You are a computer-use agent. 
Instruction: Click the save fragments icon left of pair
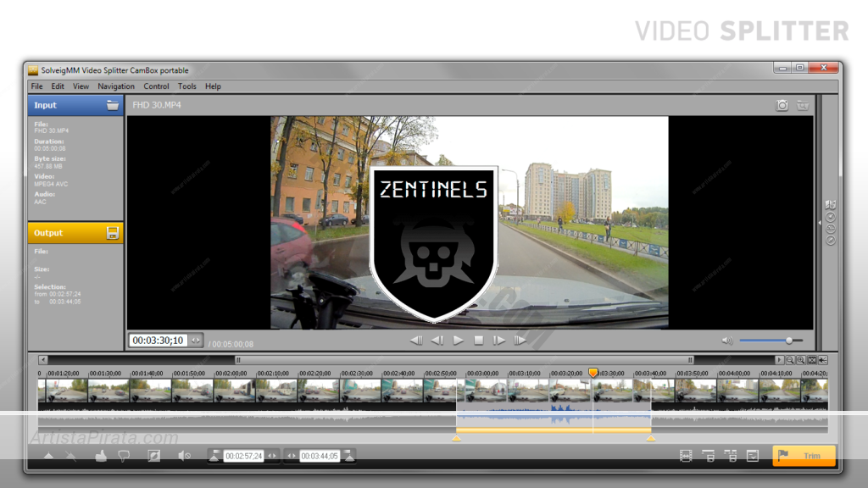708,456
